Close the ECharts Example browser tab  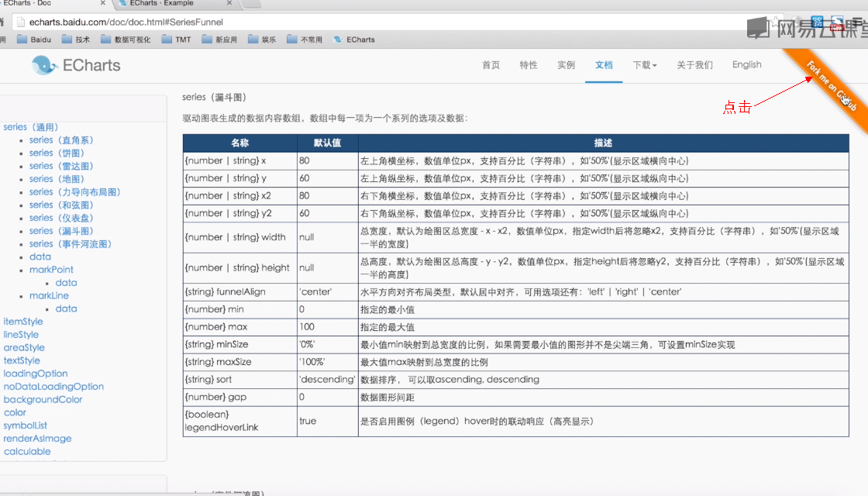229,3
